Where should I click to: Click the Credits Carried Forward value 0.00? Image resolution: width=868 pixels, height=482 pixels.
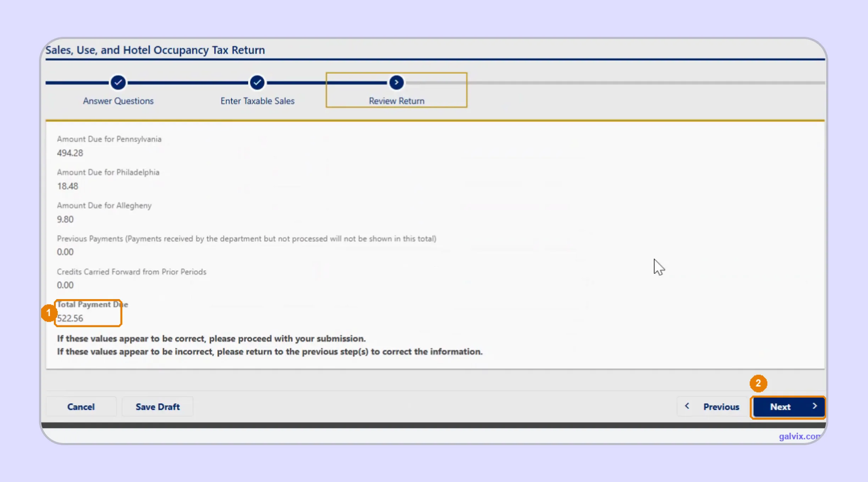pyautogui.click(x=65, y=285)
